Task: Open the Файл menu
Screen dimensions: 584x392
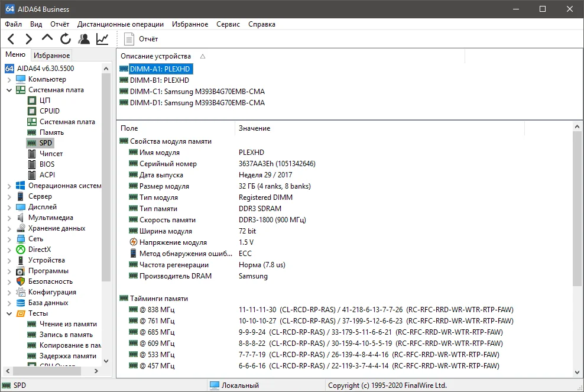Action: [13, 24]
